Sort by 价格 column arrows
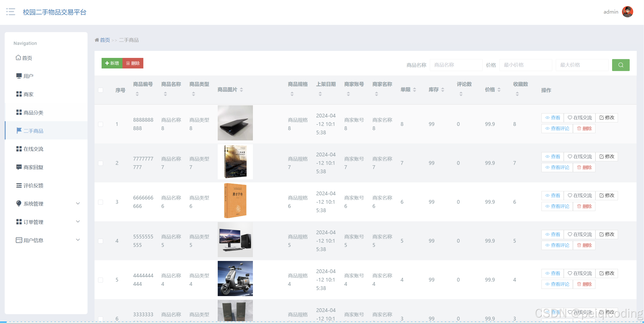Image resolution: width=644 pixels, height=324 pixels. [x=499, y=90]
